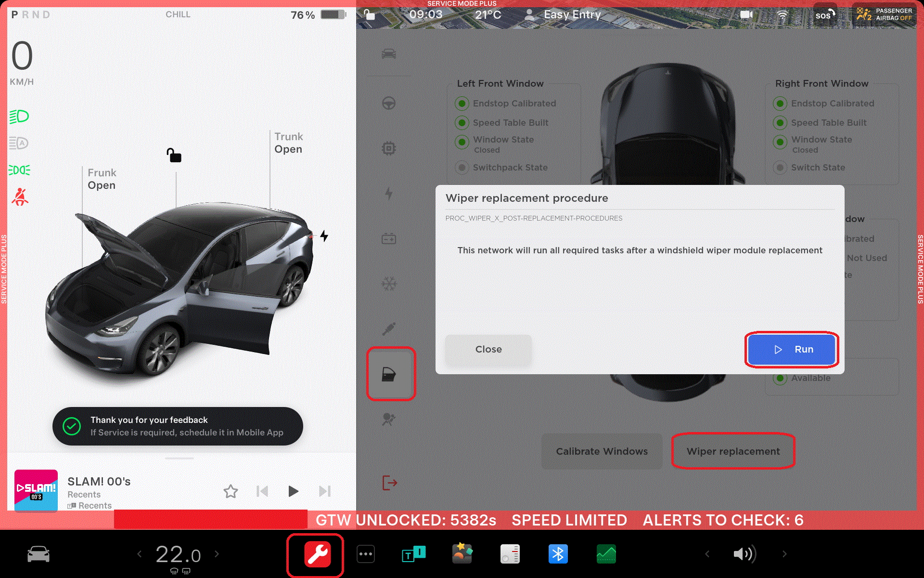Screen dimensions: 924x578
Task: Open the more apps ellipsis menu
Action: (x=365, y=554)
